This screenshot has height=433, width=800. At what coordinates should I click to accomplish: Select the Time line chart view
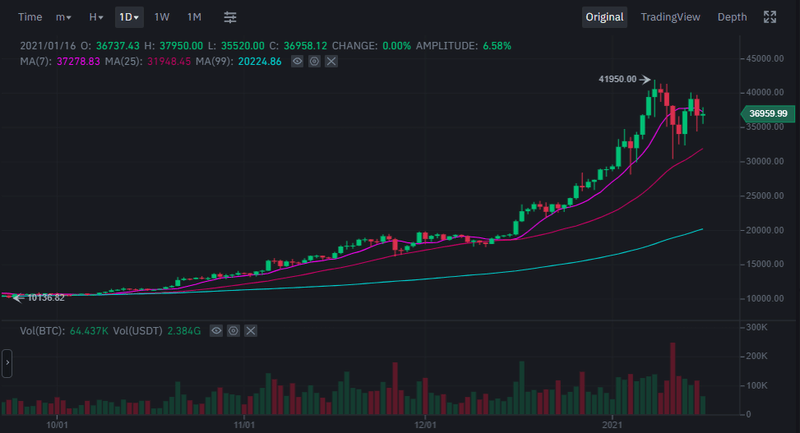pyautogui.click(x=31, y=17)
